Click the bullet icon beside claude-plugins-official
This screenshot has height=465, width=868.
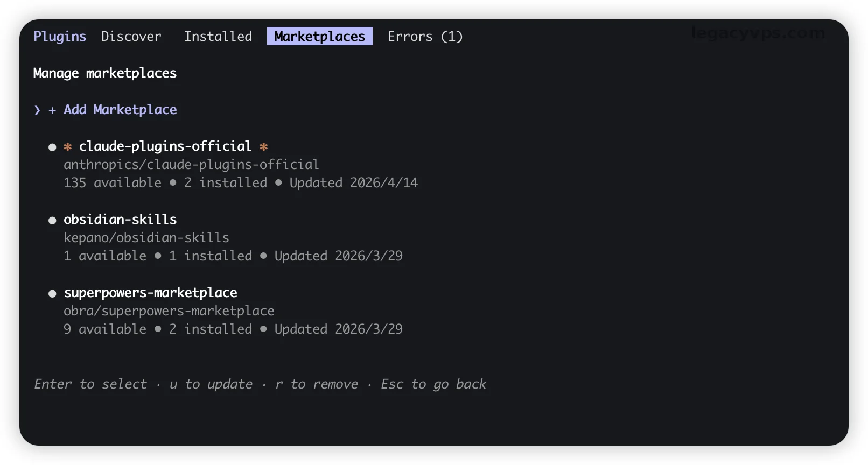tap(52, 147)
